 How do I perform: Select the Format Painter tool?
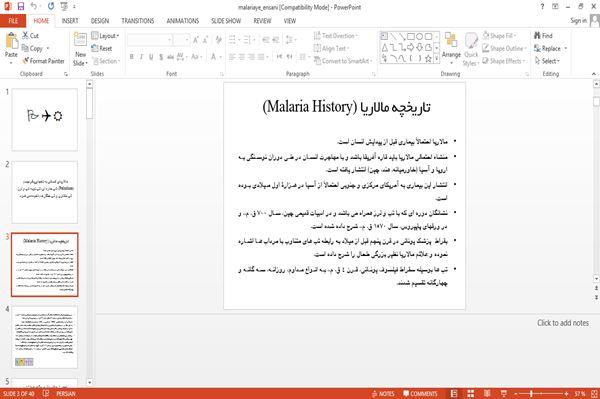click(43, 61)
